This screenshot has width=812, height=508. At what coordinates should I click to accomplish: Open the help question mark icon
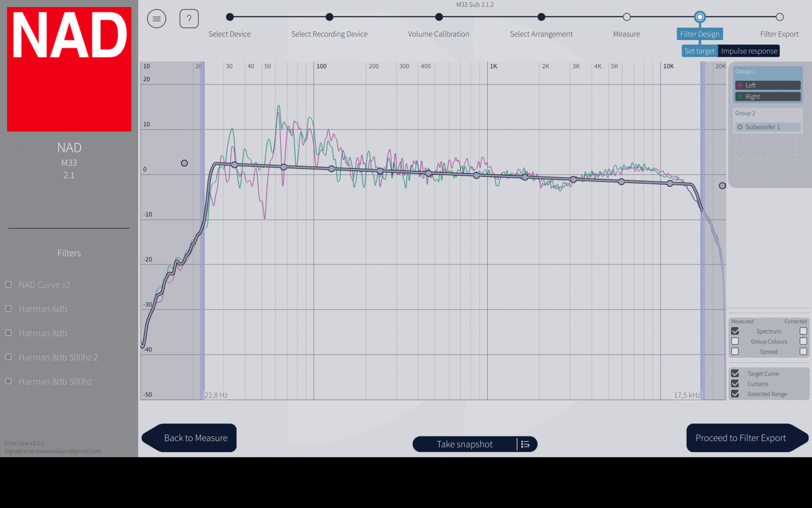coord(189,19)
